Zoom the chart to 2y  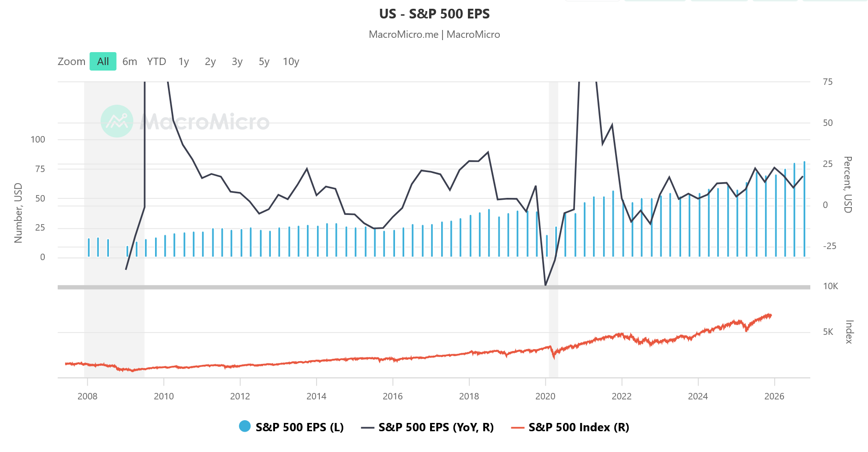click(210, 62)
